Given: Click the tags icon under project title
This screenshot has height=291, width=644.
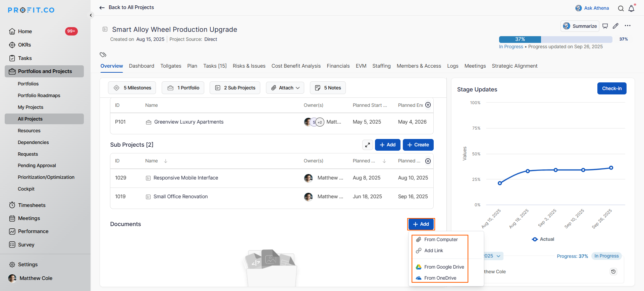Looking at the screenshot, I should click(x=103, y=55).
